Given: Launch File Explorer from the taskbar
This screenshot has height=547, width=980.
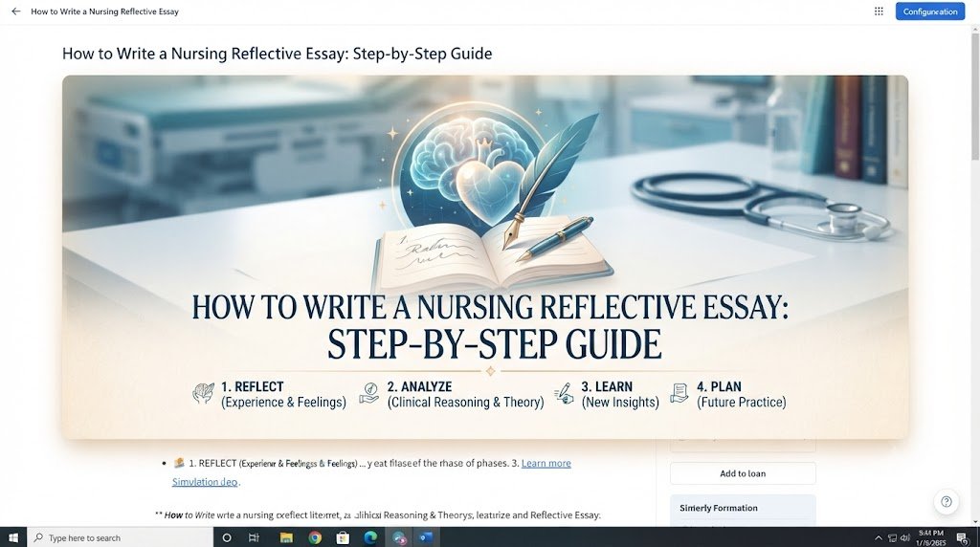Looking at the screenshot, I should (286, 537).
